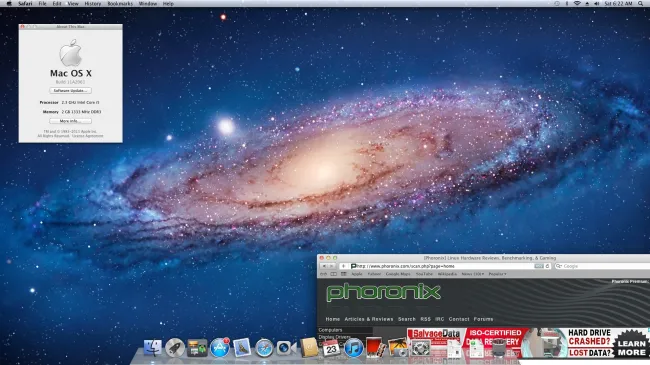Click the Safari back navigation arrow
This screenshot has height=365, width=650.
[325, 266]
